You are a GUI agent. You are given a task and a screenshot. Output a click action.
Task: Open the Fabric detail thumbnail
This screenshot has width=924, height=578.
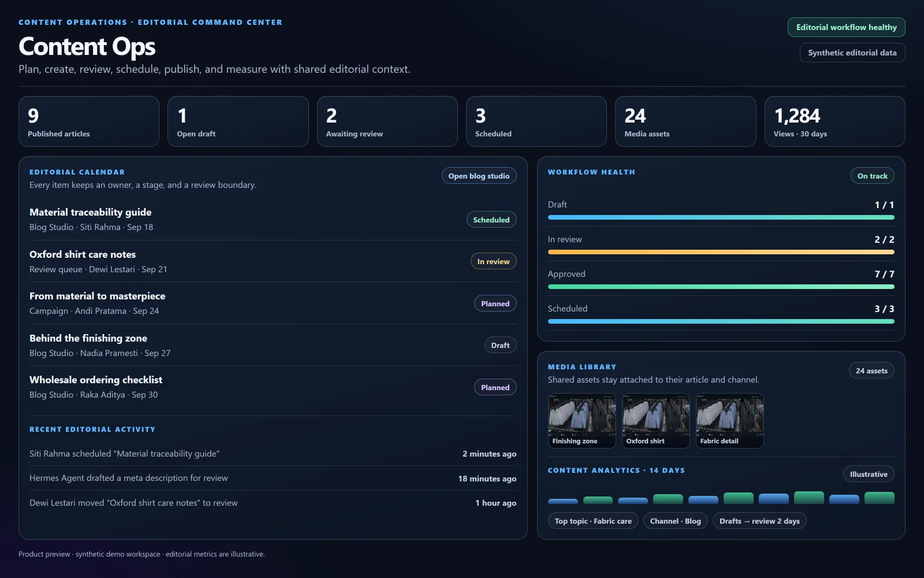pos(729,421)
